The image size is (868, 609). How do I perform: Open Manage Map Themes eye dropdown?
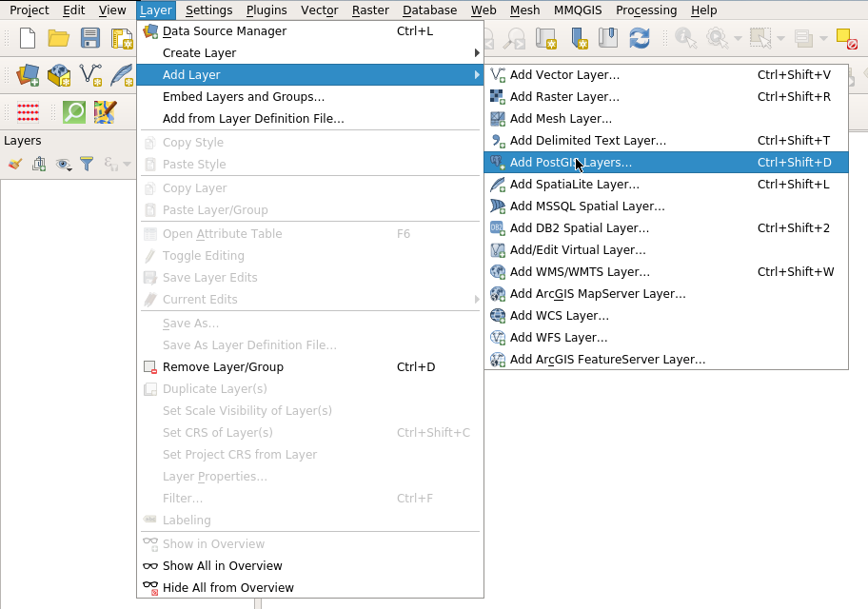(65, 164)
